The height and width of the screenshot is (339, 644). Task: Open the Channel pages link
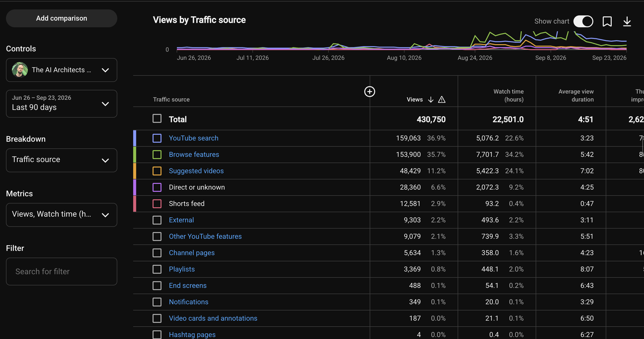192,253
